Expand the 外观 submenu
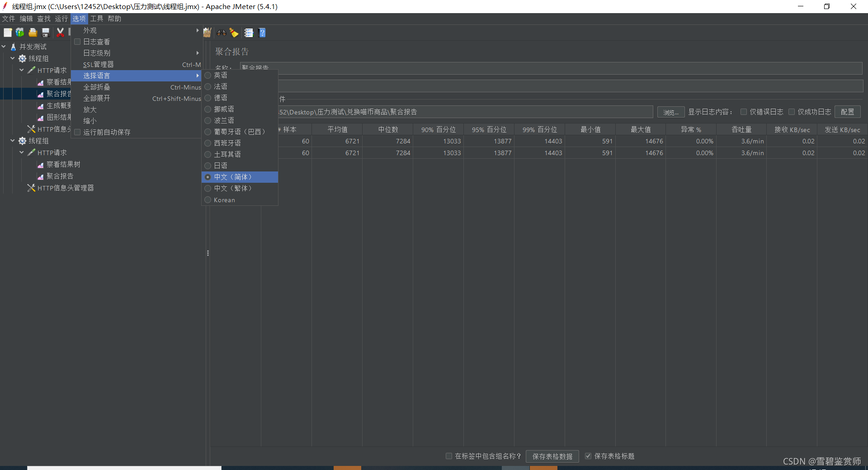This screenshot has width=868, height=470. (x=136, y=30)
